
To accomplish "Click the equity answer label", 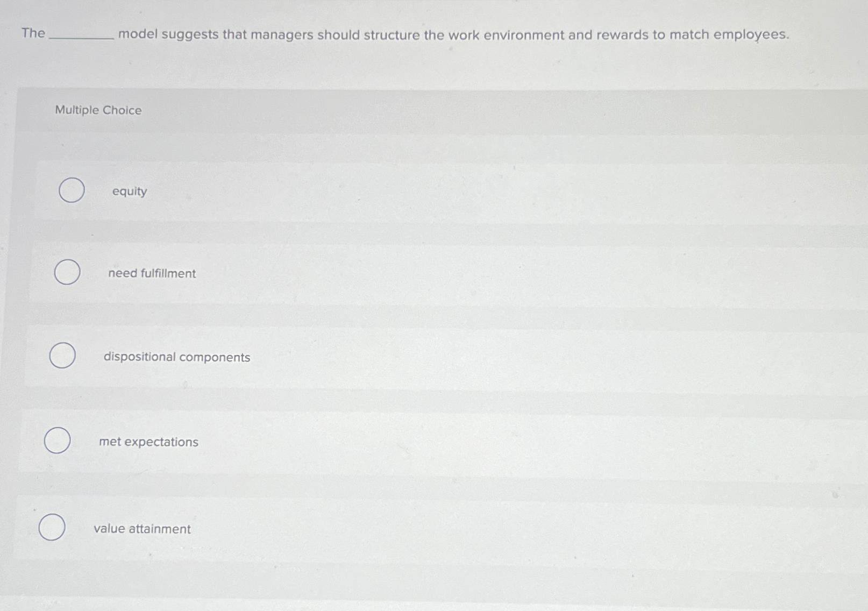I will (x=129, y=192).
